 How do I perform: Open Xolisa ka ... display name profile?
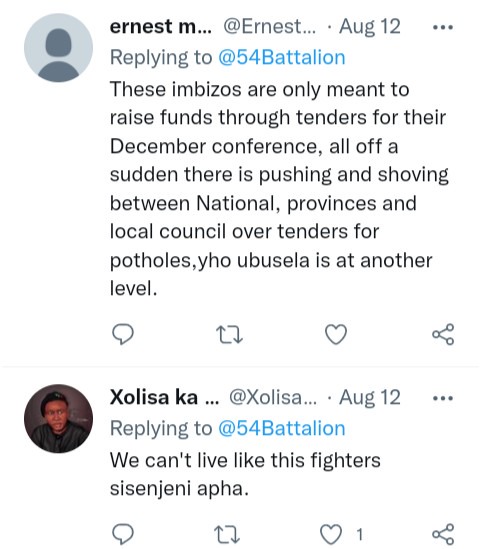tap(164, 397)
